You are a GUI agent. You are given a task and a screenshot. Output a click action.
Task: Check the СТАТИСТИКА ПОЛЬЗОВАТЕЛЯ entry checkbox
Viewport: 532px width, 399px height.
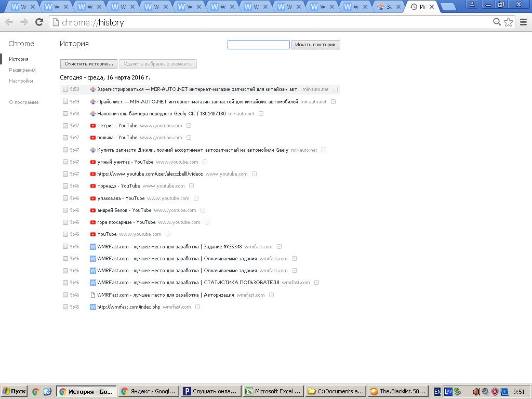click(x=65, y=282)
